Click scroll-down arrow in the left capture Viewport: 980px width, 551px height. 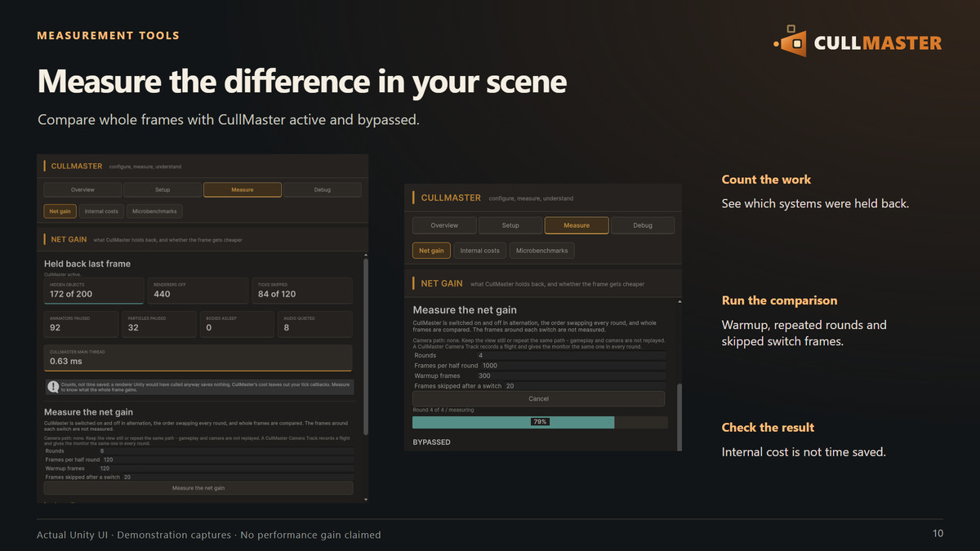(365, 499)
